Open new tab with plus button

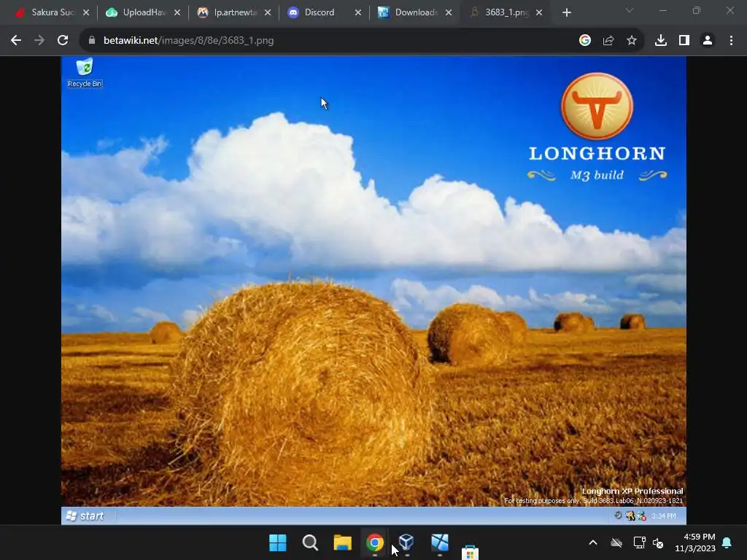click(x=566, y=13)
